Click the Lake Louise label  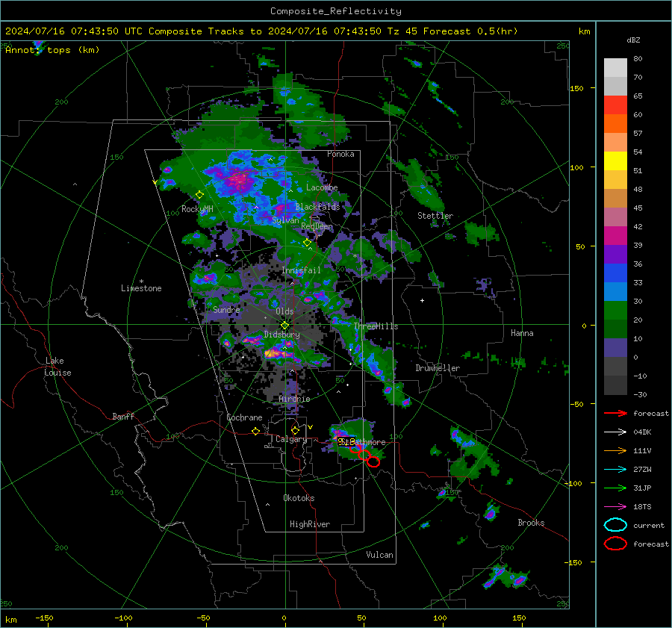tap(57, 367)
